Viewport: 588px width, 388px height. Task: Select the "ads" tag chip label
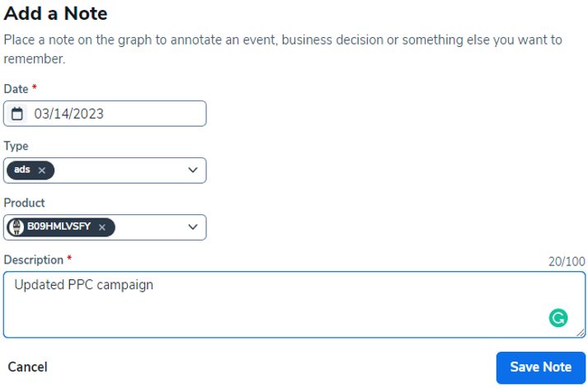coord(22,170)
